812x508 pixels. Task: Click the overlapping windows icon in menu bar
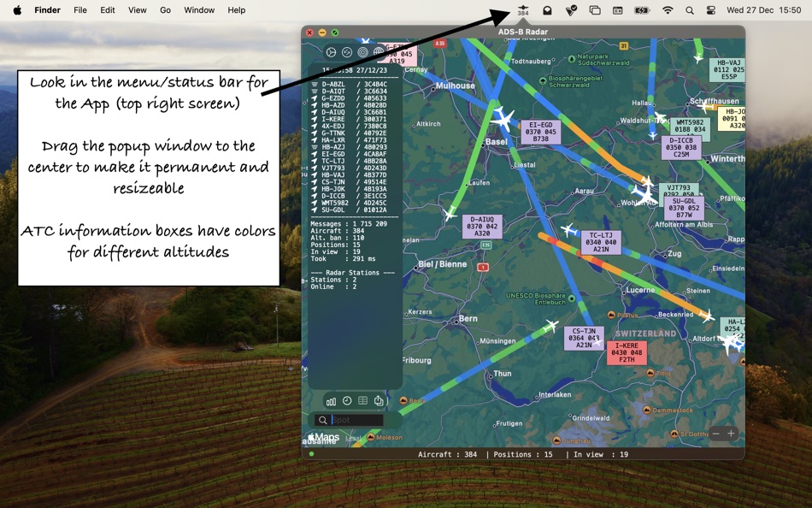pos(595,10)
